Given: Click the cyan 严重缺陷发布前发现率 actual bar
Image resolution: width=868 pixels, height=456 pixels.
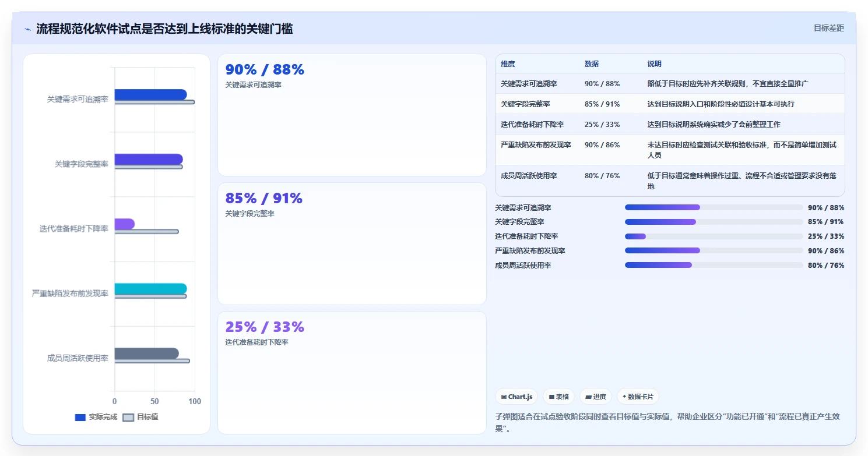Looking at the screenshot, I should (150, 289).
